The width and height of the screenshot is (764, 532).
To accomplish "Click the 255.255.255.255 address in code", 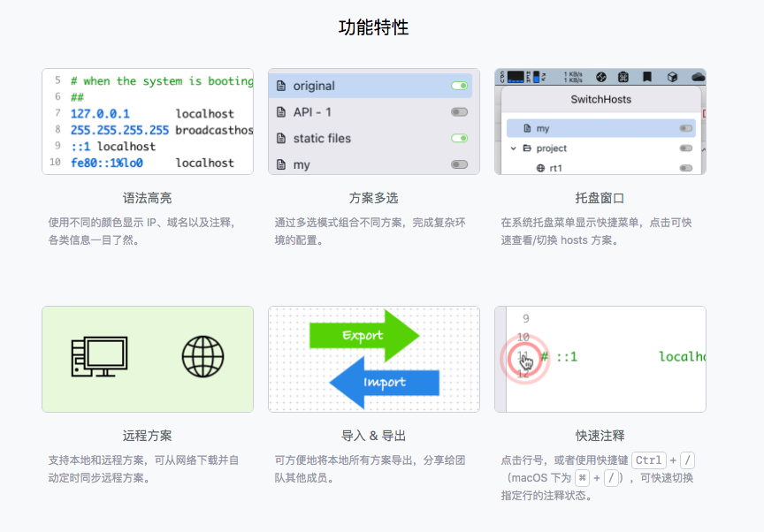I will click(119, 130).
